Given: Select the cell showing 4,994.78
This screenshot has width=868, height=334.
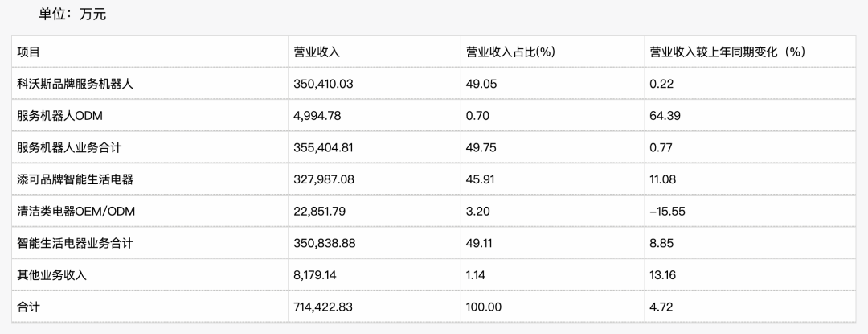Looking at the screenshot, I should (x=317, y=116).
